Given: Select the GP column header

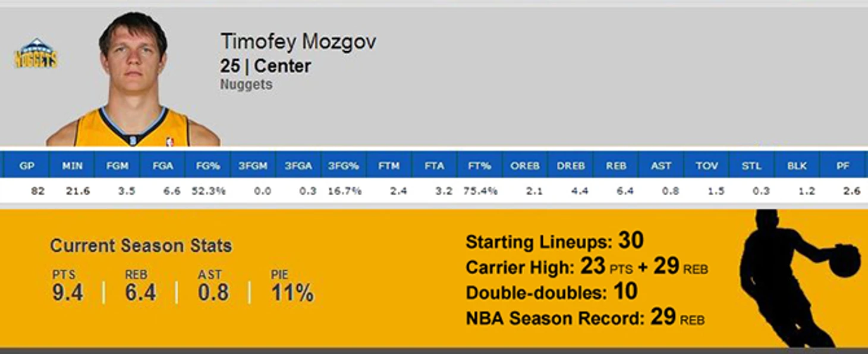Looking at the screenshot, I should pyautogui.click(x=27, y=166).
